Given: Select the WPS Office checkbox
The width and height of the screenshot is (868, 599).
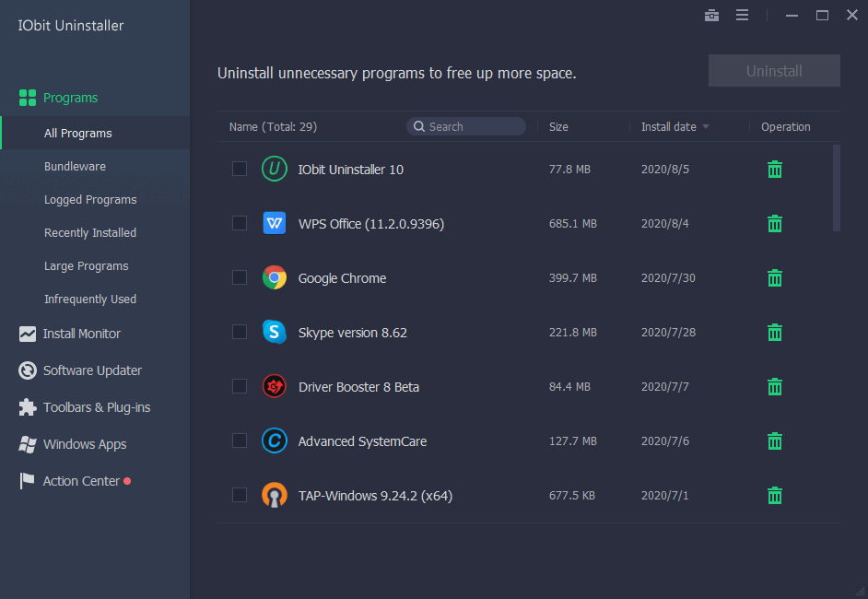Looking at the screenshot, I should 240,223.
